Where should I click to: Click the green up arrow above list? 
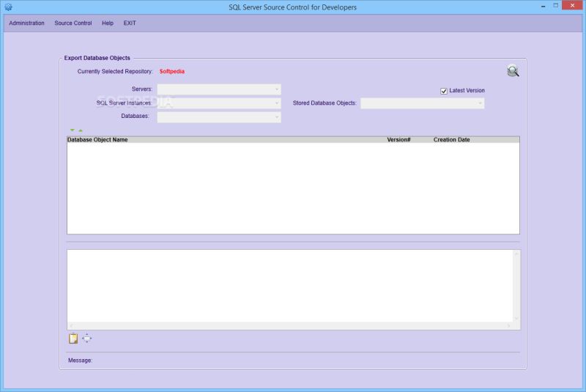81,130
